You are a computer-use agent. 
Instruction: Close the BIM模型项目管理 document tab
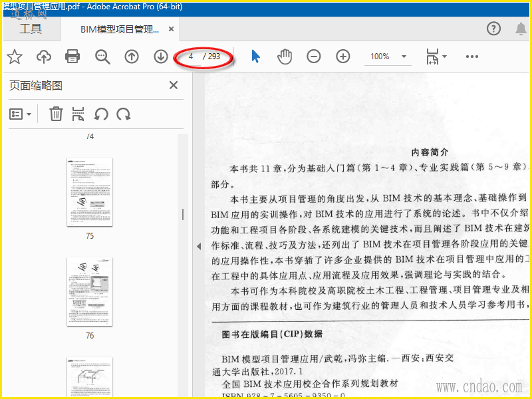[x=172, y=29]
